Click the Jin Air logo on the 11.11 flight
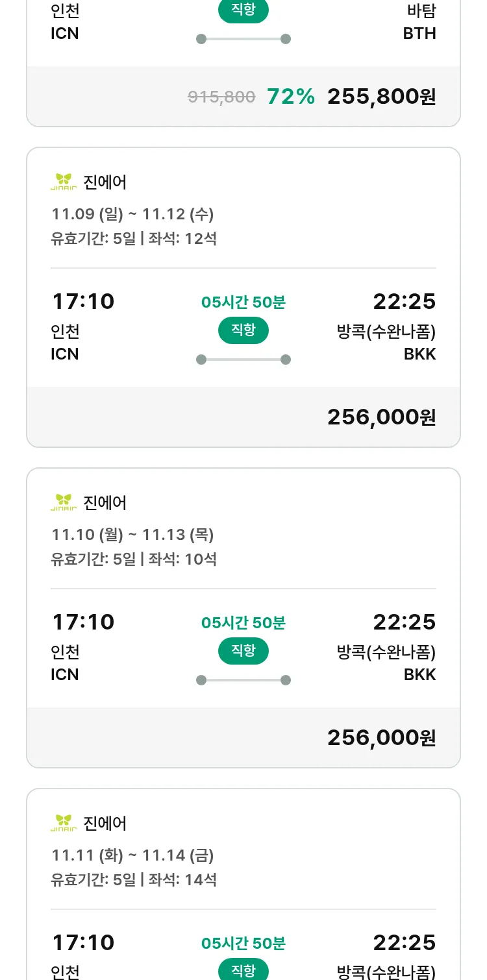The width and height of the screenshot is (487, 980). click(64, 823)
